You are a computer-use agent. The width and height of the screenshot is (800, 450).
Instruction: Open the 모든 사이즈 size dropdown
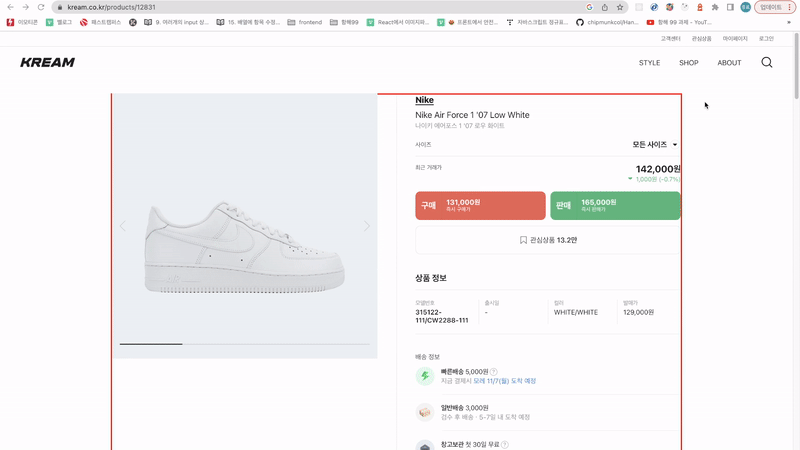tap(655, 145)
